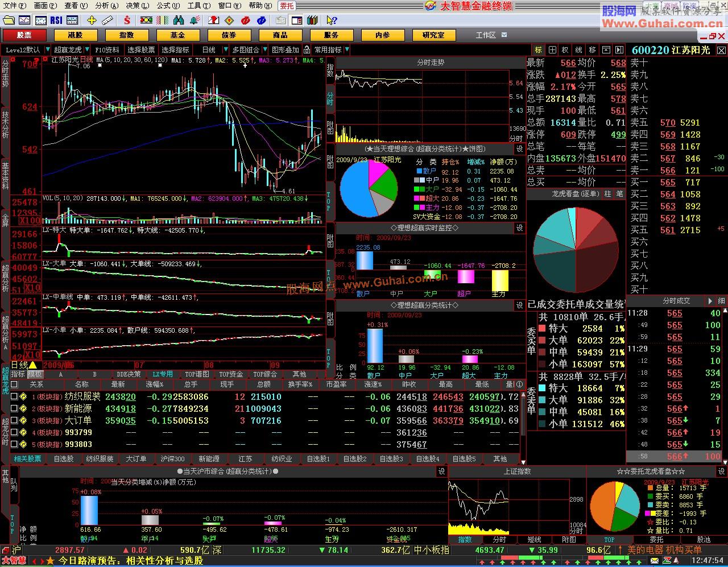Screen dimensions: 728x567
Task: Click the blue 散户 bar in 实时监控 chart
Action: coord(365,260)
